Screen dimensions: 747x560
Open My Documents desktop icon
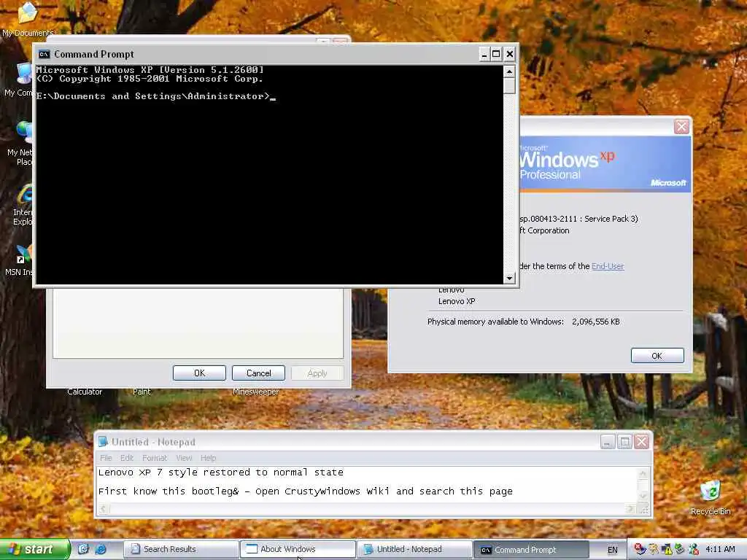[27, 19]
